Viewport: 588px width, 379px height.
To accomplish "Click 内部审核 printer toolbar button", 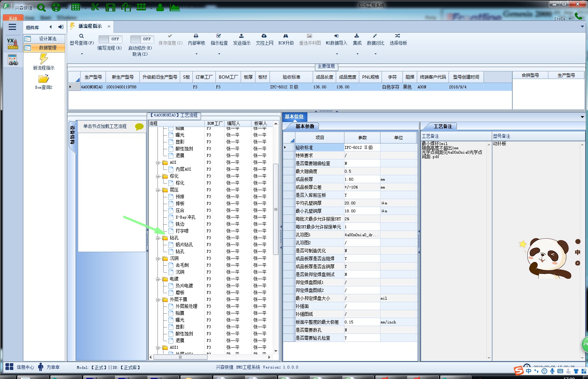I will pos(196,40).
